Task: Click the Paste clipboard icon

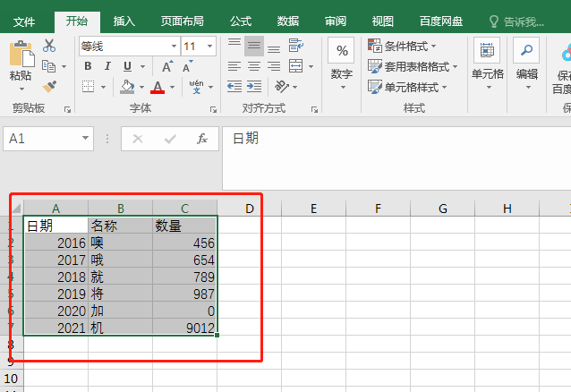Action: coord(21,54)
